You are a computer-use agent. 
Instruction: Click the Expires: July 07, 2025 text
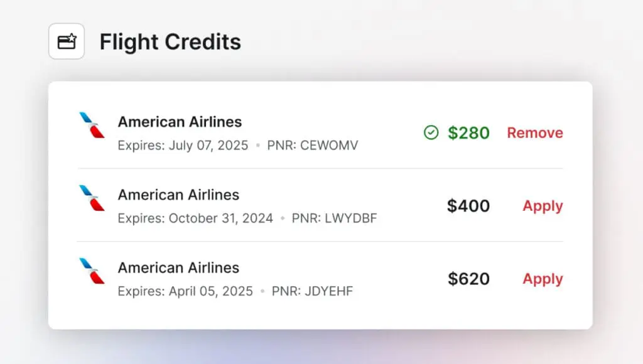coord(183,146)
